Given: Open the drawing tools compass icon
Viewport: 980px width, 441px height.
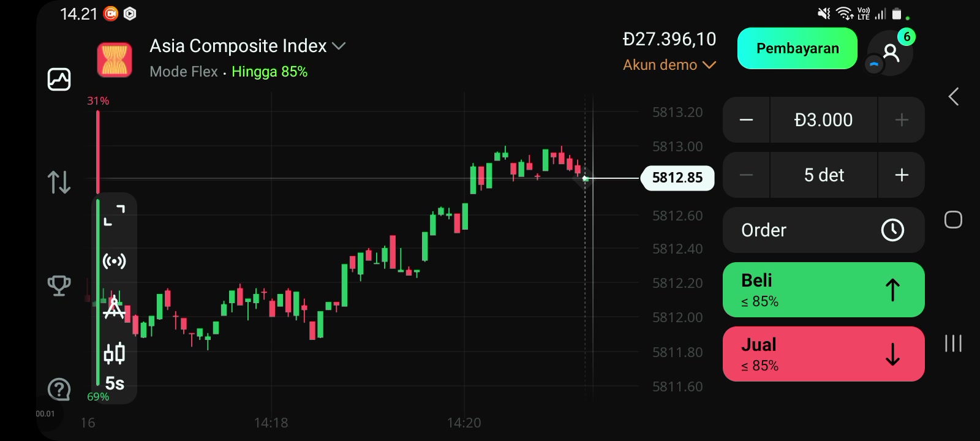Looking at the screenshot, I should [115, 307].
